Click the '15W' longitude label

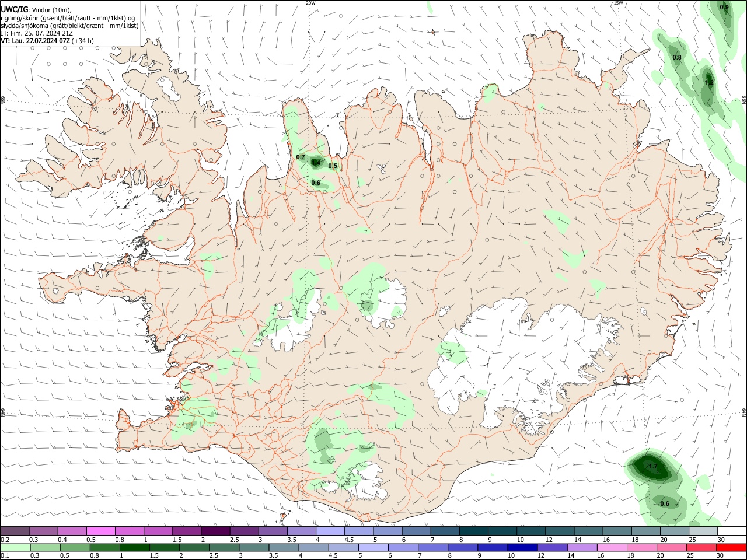tap(618, 3)
